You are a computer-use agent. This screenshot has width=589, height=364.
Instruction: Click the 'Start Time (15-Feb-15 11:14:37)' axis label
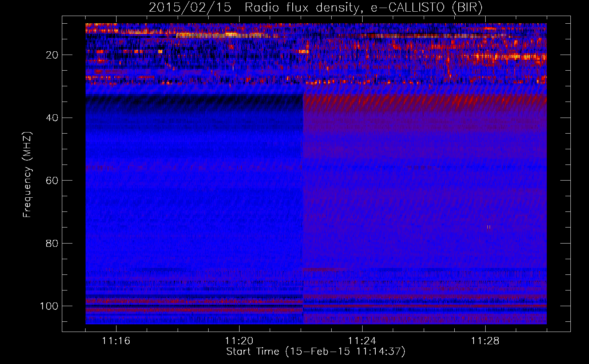click(316, 352)
